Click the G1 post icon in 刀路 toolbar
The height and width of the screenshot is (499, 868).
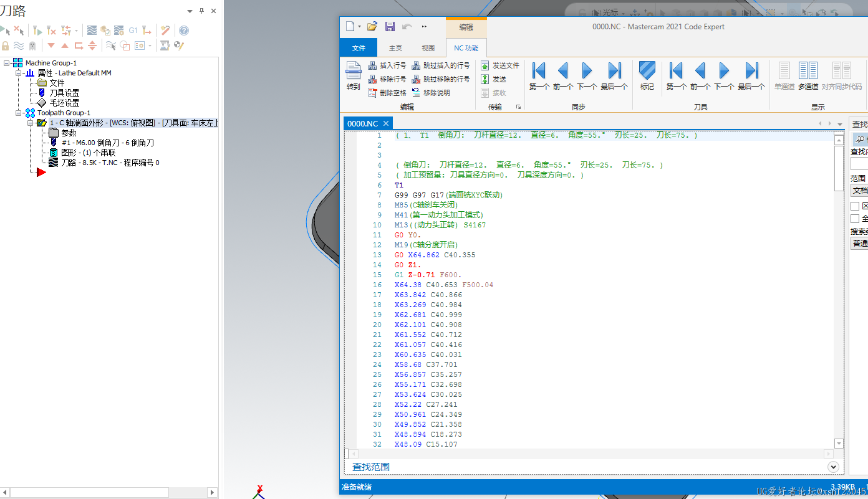(x=133, y=31)
